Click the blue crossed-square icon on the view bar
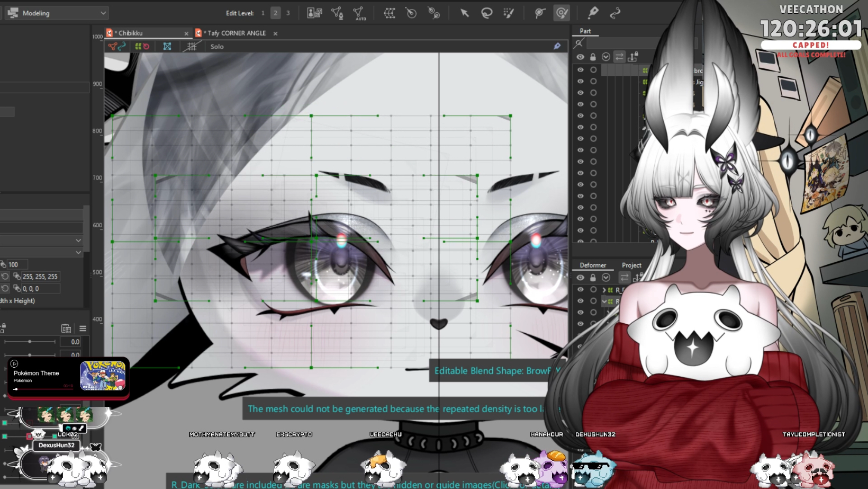This screenshot has height=489, width=868. pyautogui.click(x=167, y=47)
